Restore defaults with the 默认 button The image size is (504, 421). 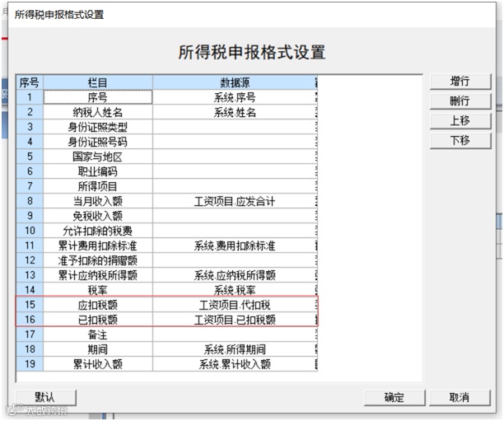point(45,398)
